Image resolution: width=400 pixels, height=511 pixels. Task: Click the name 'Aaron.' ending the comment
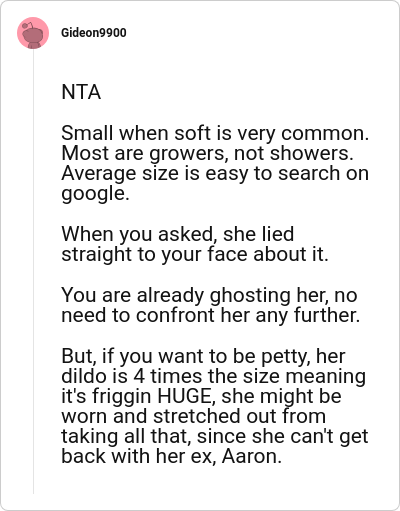coord(252,457)
